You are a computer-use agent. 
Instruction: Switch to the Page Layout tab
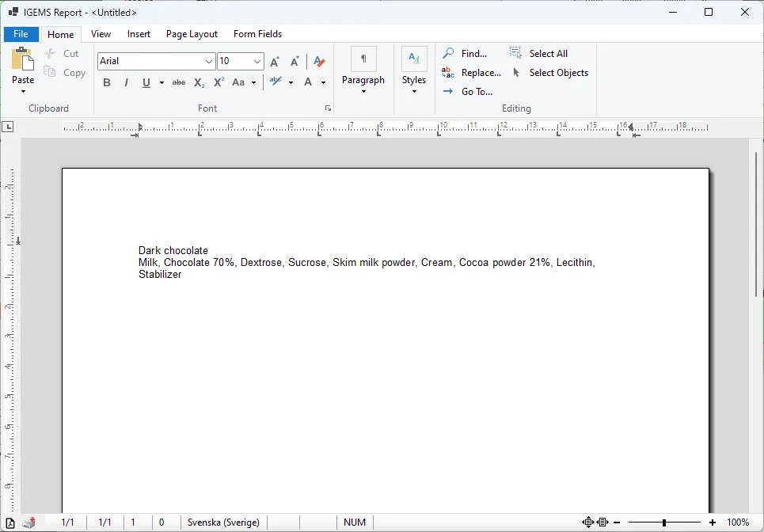click(192, 34)
